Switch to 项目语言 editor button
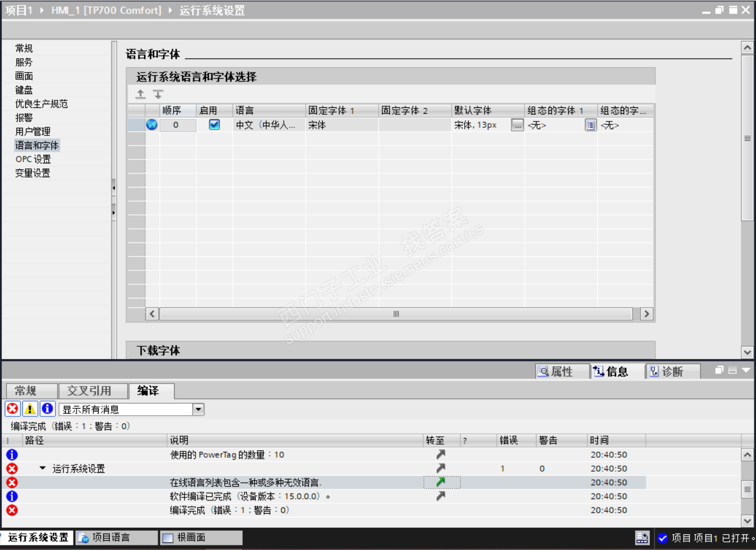This screenshot has height=550, width=756. click(x=117, y=538)
